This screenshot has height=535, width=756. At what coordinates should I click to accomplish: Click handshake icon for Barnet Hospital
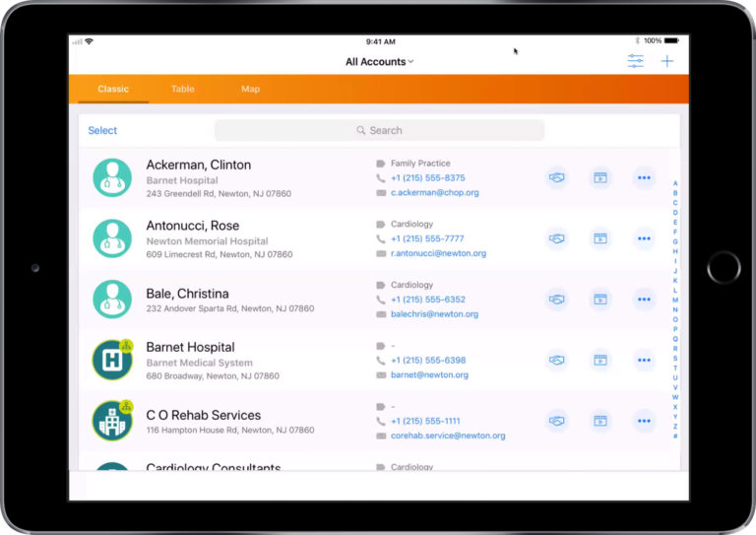pos(557,360)
